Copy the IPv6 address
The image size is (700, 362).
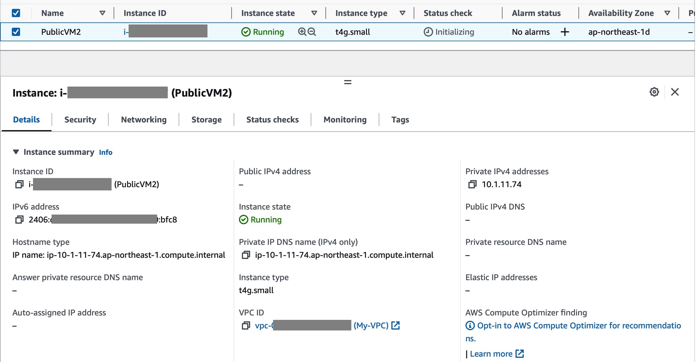tap(19, 220)
